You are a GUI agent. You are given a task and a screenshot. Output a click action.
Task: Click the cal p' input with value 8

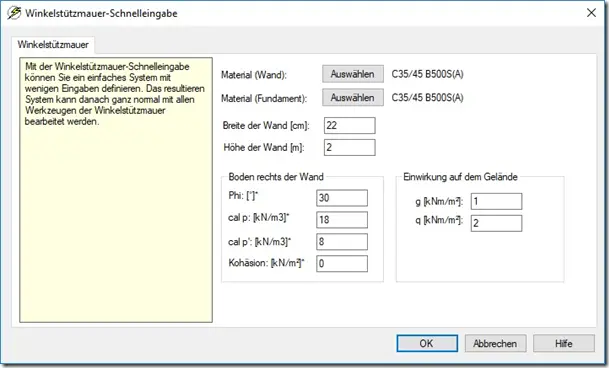(x=342, y=242)
